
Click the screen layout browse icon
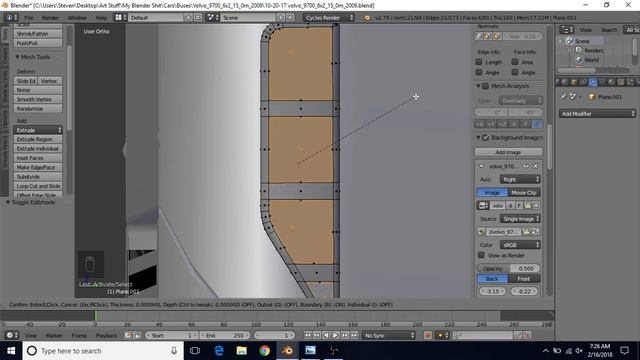pos(119,18)
